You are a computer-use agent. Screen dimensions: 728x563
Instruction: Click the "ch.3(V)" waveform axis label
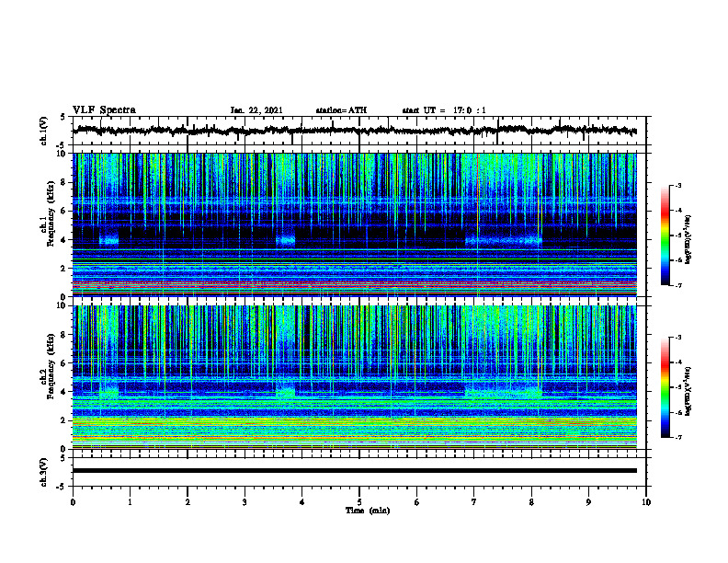coord(44,472)
